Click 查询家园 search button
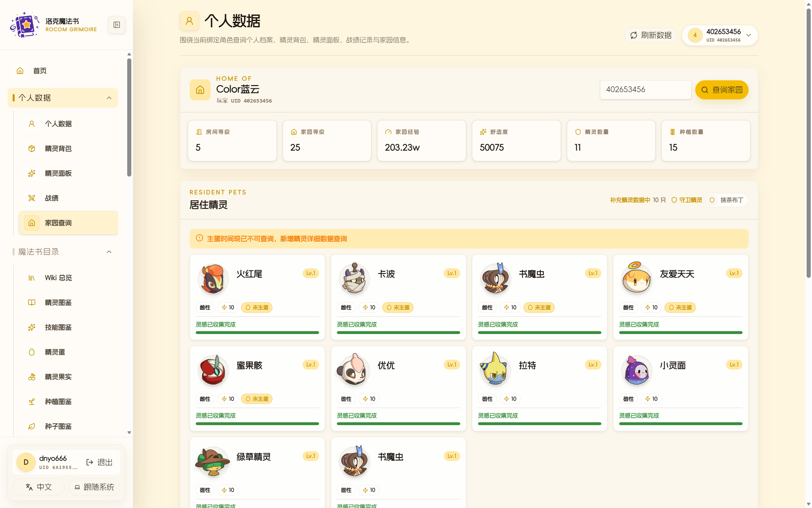Image resolution: width=812 pixels, height=508 pixels. coord(721,90)
